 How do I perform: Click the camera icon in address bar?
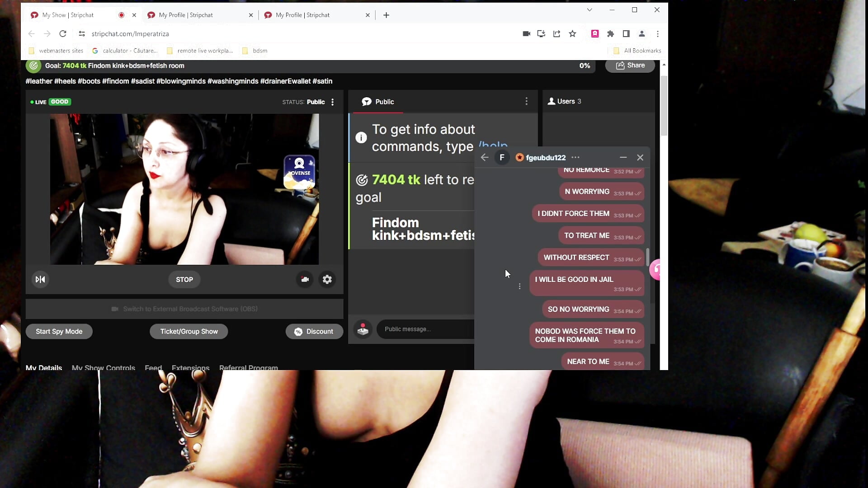pyautogui.click(x=526, y=34)
